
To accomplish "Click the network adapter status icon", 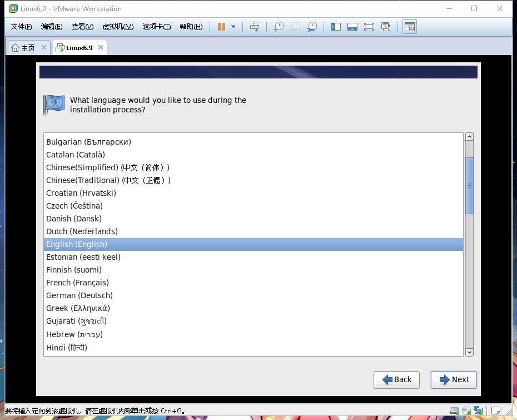I will (478, 411).
